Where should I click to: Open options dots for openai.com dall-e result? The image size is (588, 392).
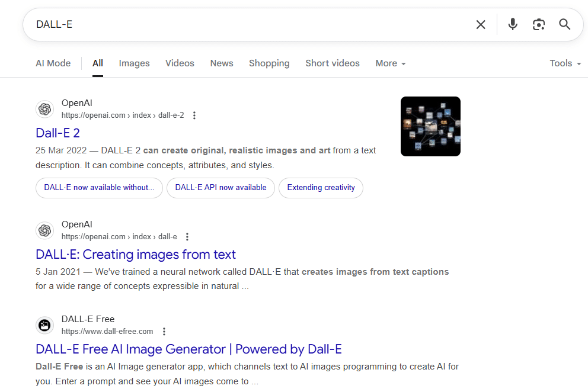coord(187,237)
